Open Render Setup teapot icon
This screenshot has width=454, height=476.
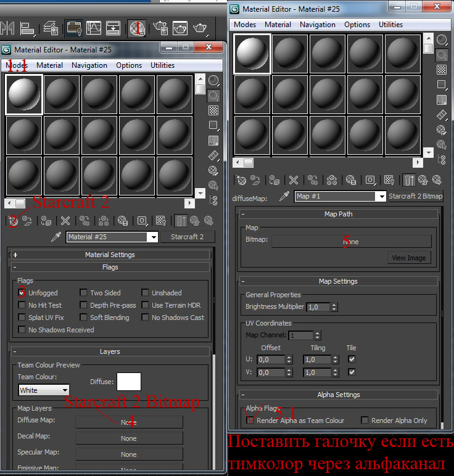(160, 28)
